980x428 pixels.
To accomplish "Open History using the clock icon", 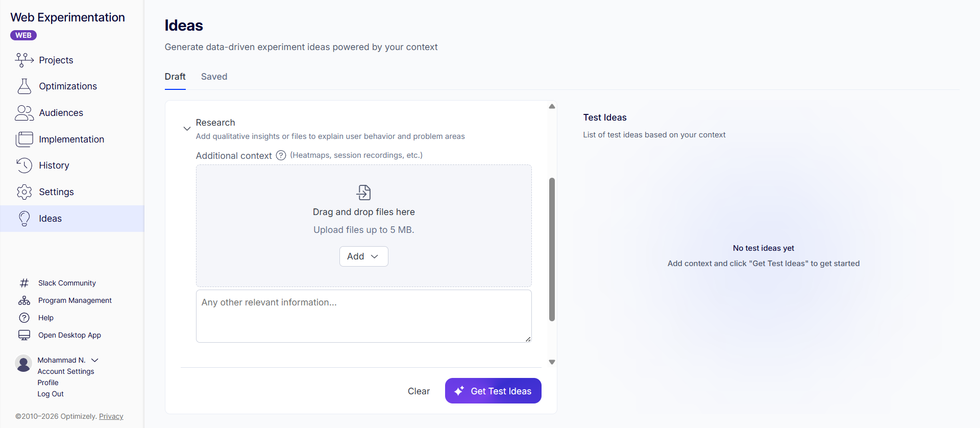I will (24, 165).
